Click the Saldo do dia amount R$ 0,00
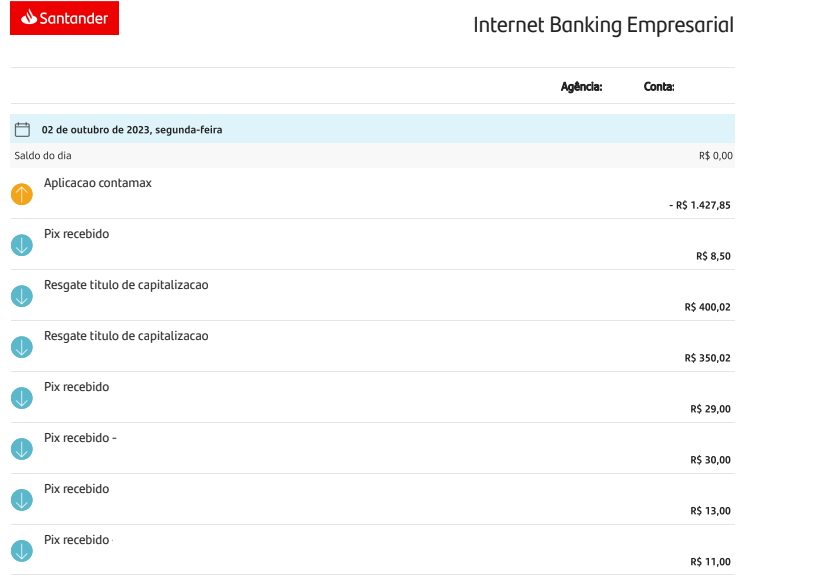This screenshot has width=837, height=588. pyautogui.click(x=716, y=156)
